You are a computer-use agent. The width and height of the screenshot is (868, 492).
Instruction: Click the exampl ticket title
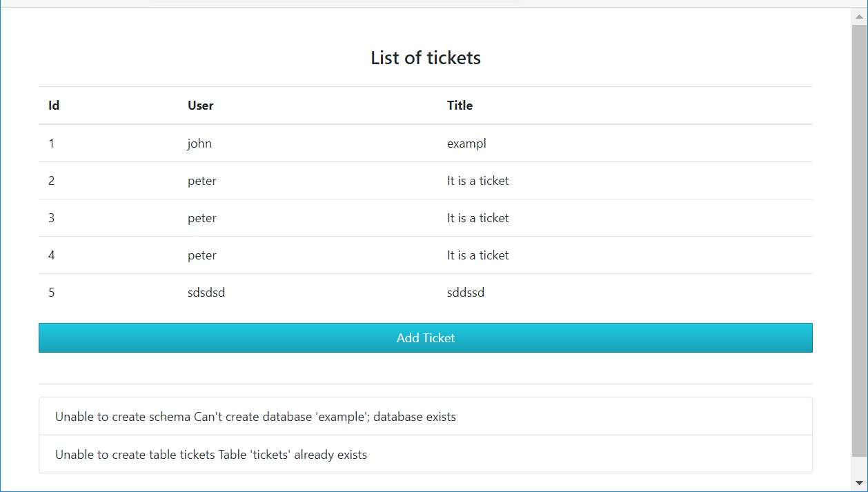click(x=466, y=144)
